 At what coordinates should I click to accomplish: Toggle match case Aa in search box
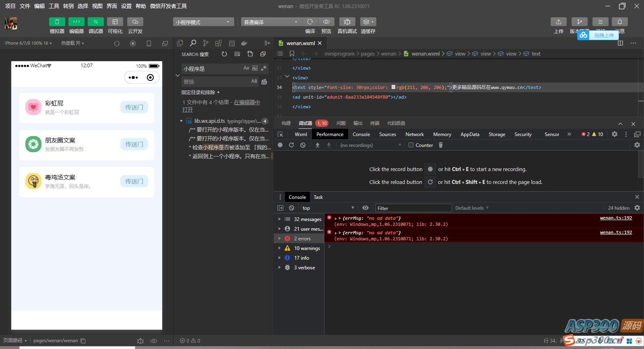tap(246, 68)
